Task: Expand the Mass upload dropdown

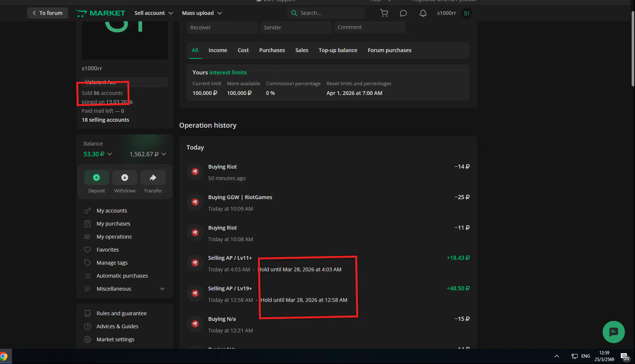Action: 201,13
